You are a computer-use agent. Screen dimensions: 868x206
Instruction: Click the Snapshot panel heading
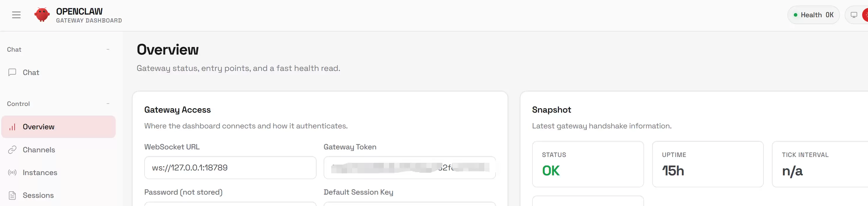(x=551, y=110)
